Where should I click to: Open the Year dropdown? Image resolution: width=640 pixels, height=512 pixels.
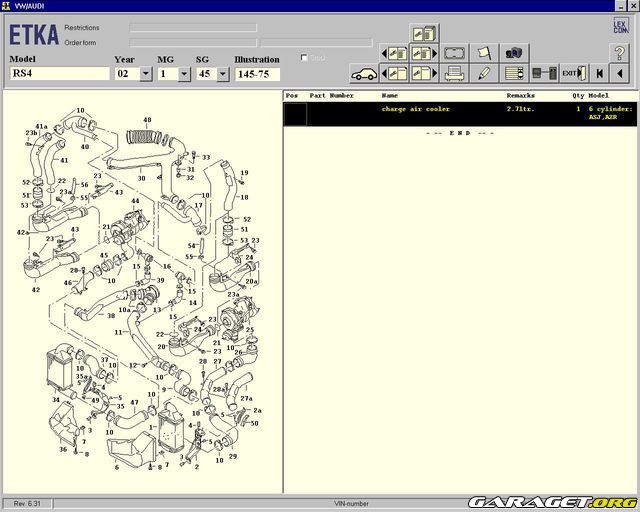(146, 74)
